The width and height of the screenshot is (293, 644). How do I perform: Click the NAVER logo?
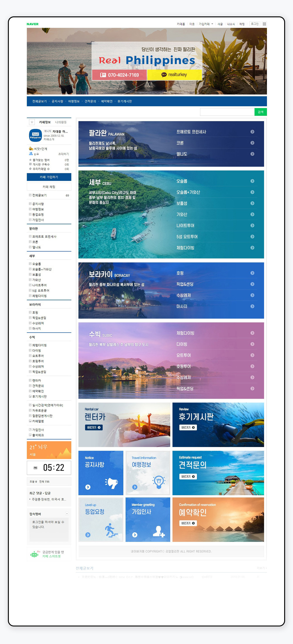click(x=33, y=24)
